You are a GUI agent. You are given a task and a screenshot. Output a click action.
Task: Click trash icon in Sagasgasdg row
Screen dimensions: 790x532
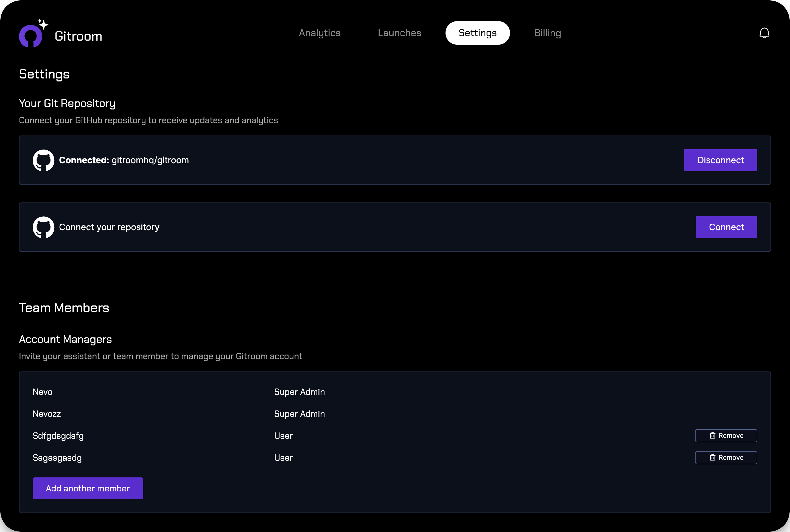(x=712, y=458)
